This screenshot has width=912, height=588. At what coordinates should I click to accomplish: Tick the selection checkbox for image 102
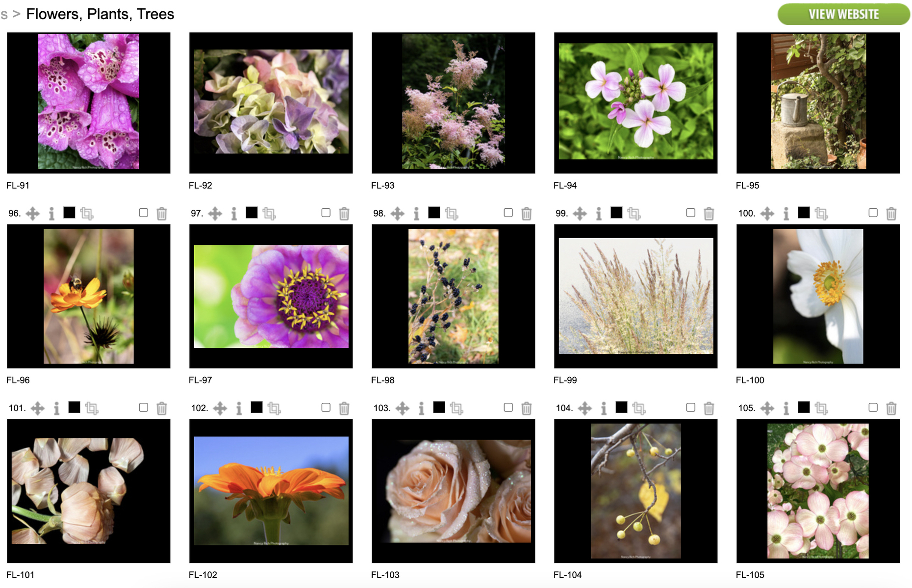point(326,407)
